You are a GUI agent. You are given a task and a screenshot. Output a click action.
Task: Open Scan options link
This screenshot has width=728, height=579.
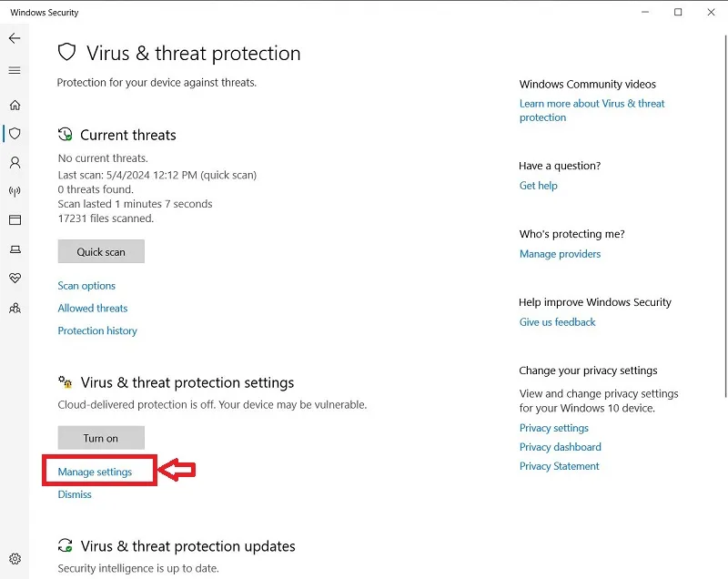(x=86, y=286)
